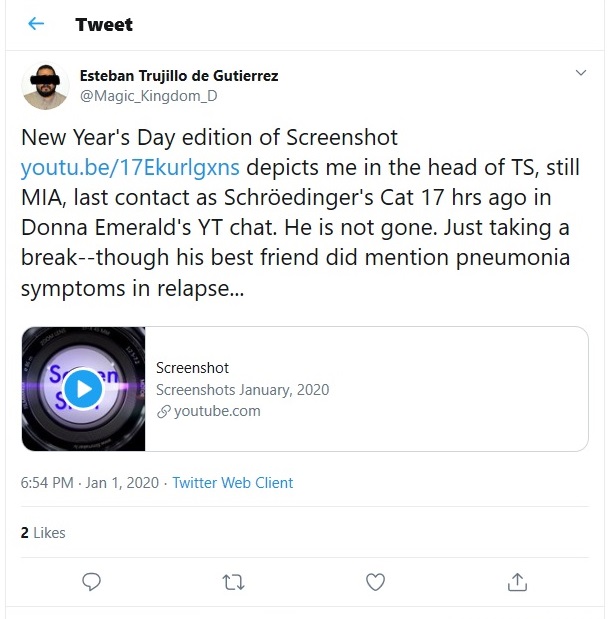Click the name Esteban Trujillo de Gutierrez
The image size is (612, 619).
178,76
